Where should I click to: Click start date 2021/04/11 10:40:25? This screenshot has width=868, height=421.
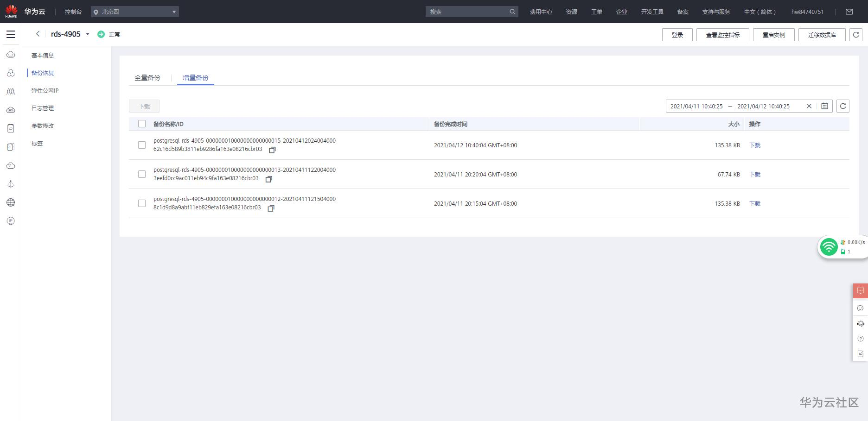696,106
